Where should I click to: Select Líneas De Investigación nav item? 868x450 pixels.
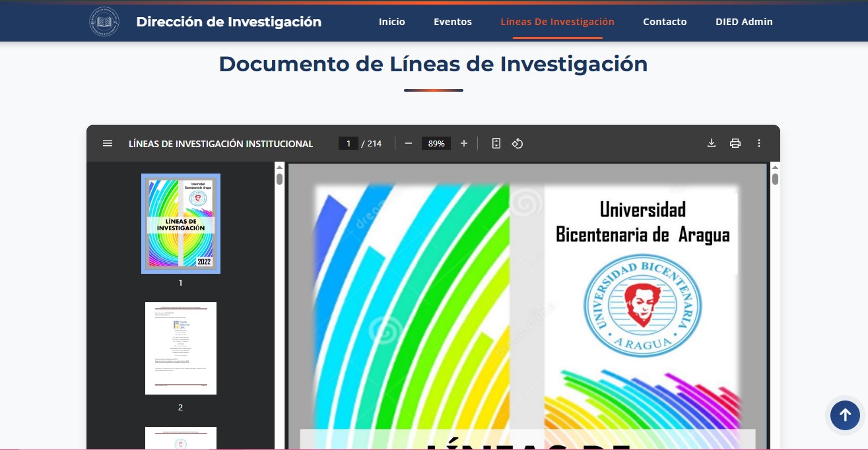pyautogui.click(x=558, y=22)
